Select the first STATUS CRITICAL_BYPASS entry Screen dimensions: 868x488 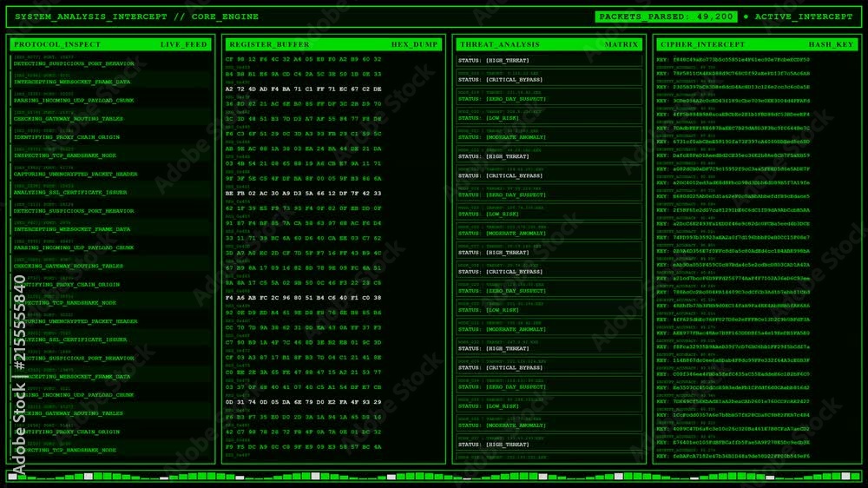click(x=549, y=77)
